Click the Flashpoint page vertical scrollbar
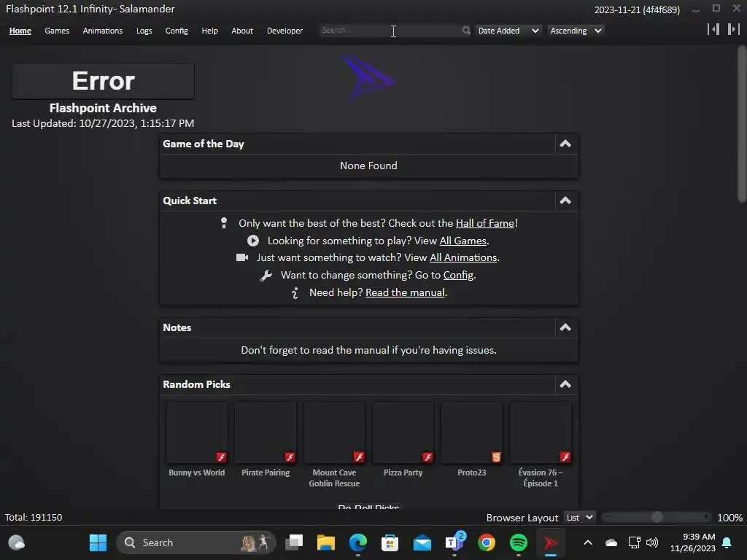 [742, 124]
